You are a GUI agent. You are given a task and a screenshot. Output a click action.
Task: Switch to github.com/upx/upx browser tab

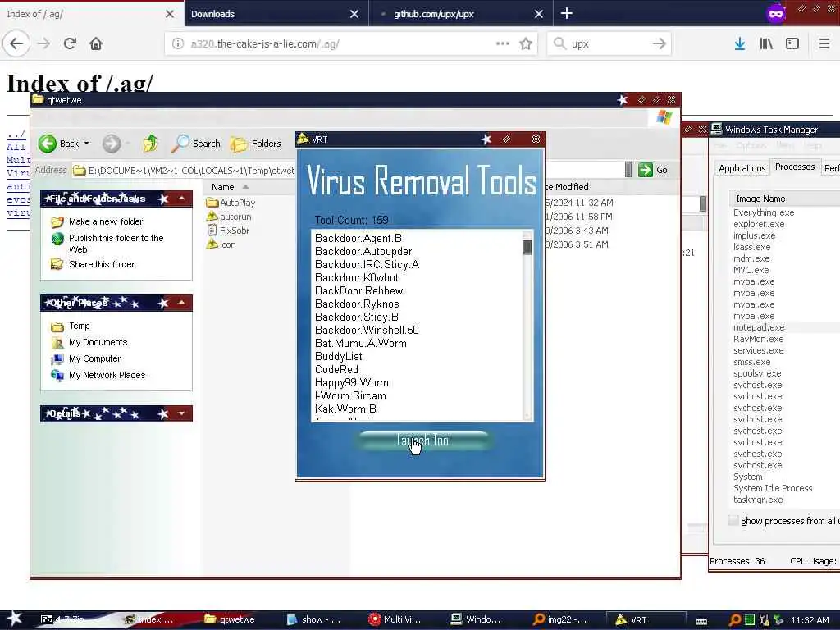(461, 14)
